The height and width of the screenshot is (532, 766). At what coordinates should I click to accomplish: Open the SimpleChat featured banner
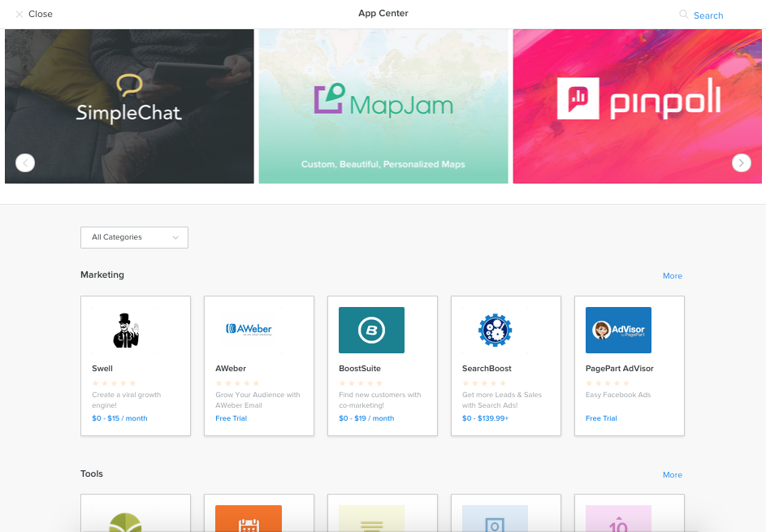[x=128, y=106]
